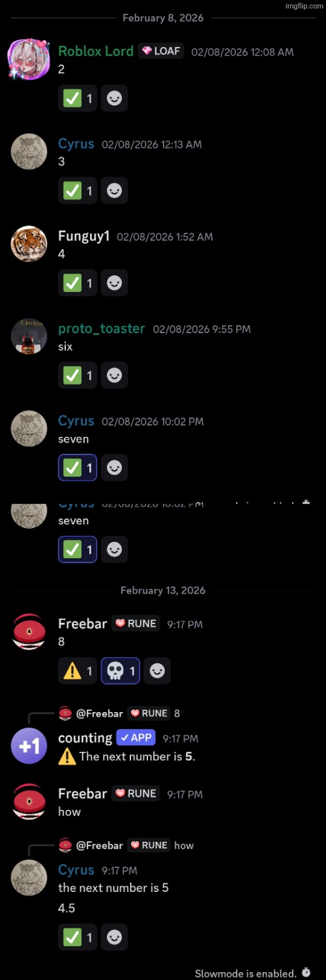Add a reaction to Roblox Lord's message
The image size is (326, 980).
point(114,98)
